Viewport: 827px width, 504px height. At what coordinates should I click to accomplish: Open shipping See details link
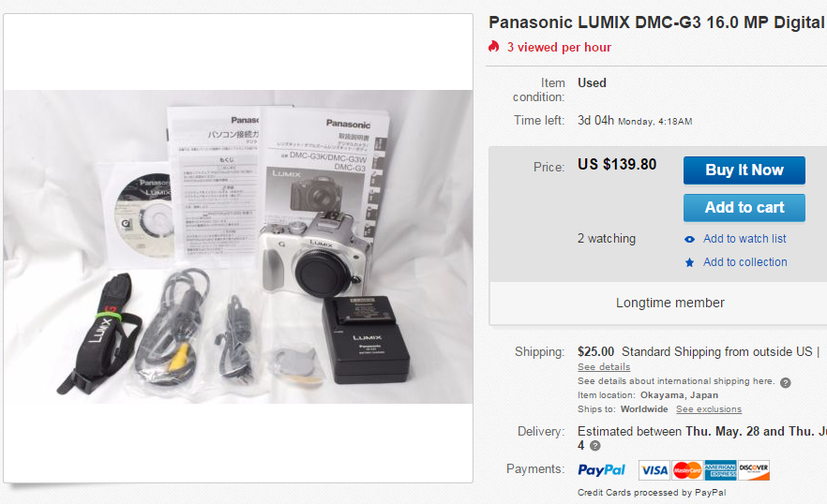604,367
